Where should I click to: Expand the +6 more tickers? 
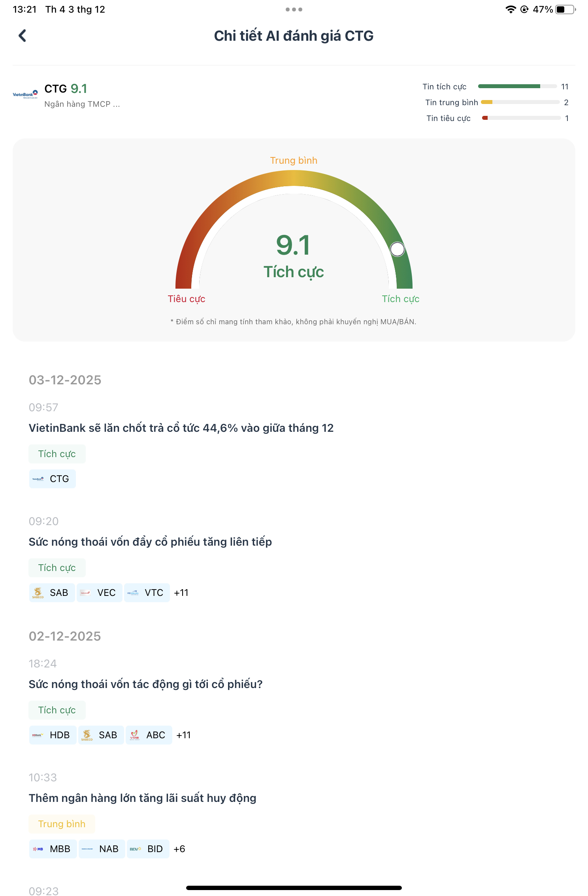[x=179, y=849]
